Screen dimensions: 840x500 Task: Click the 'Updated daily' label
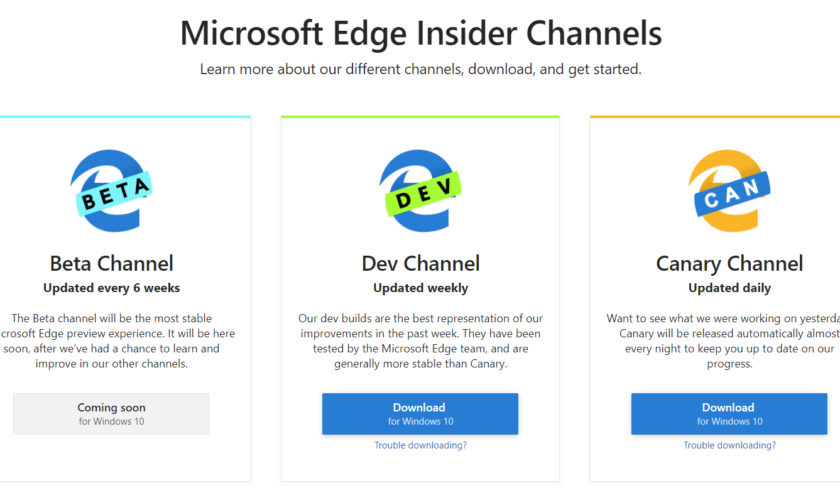[x=729, y=288]
